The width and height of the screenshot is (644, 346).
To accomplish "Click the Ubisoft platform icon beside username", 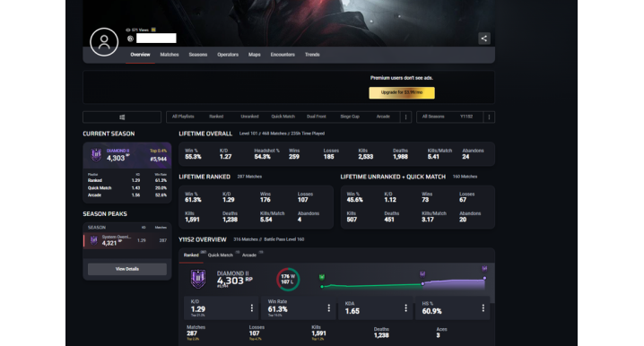I will pos(130,39).
